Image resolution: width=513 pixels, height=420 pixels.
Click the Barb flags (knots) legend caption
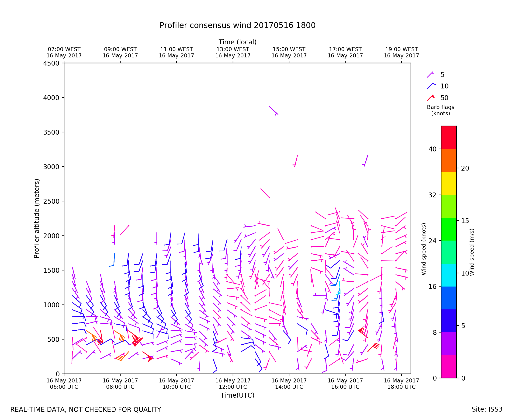point(440,110)
